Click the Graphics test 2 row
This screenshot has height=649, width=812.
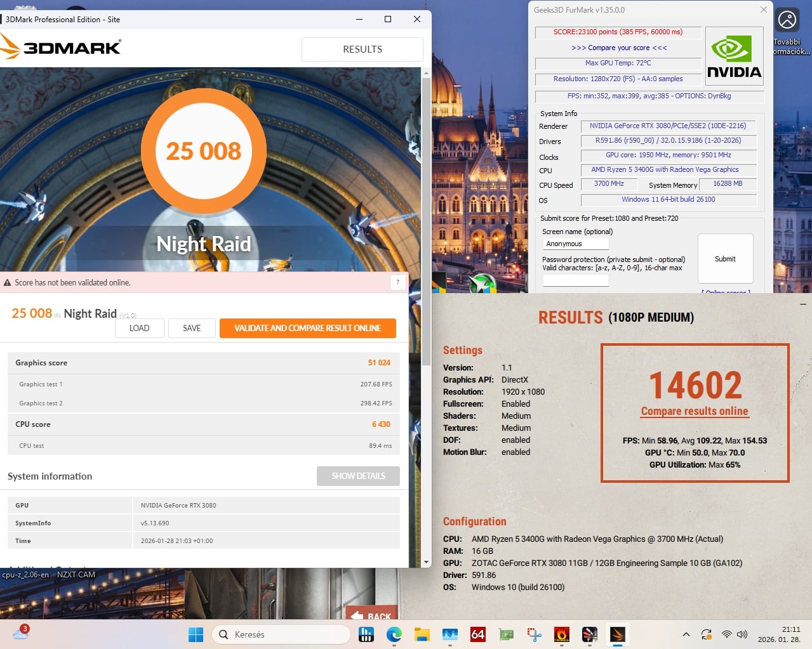(204, 403)
